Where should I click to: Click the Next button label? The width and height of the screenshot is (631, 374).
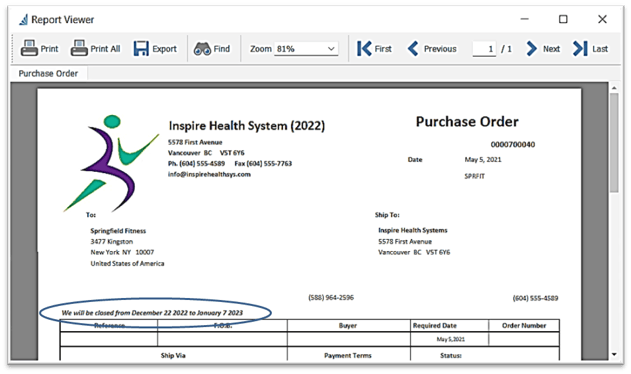pos(551,49)
